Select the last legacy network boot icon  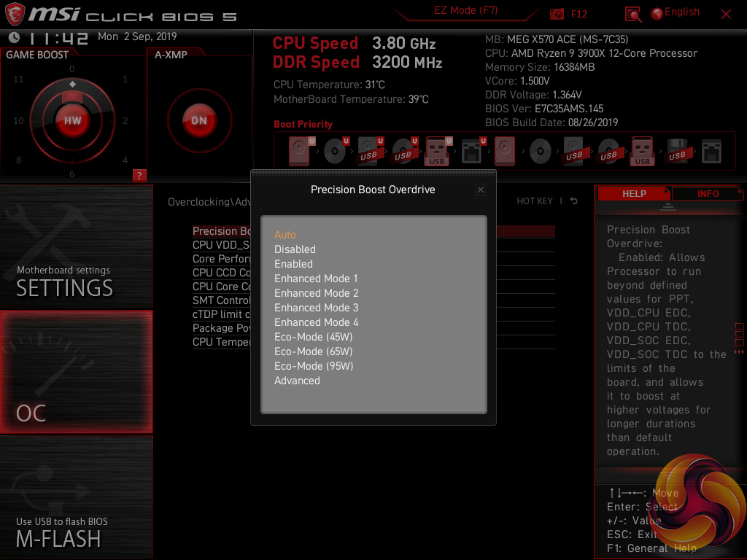pos(712,152)
